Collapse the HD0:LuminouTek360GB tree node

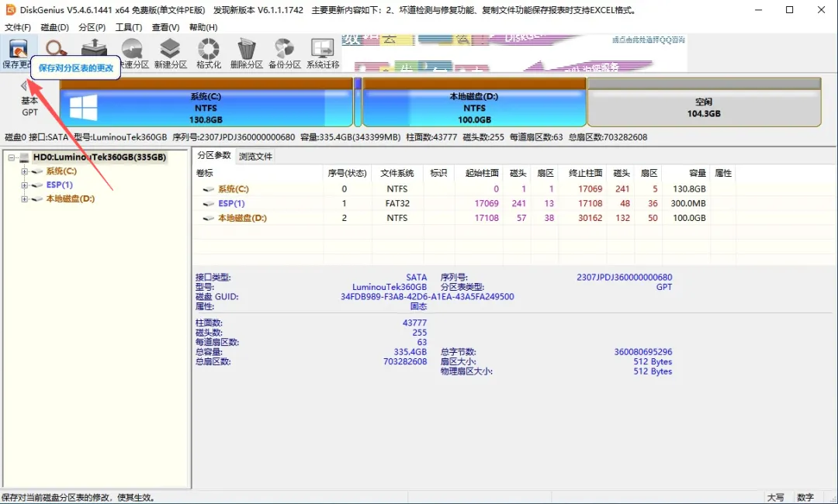pyautogui.click(x=11, y=157)
